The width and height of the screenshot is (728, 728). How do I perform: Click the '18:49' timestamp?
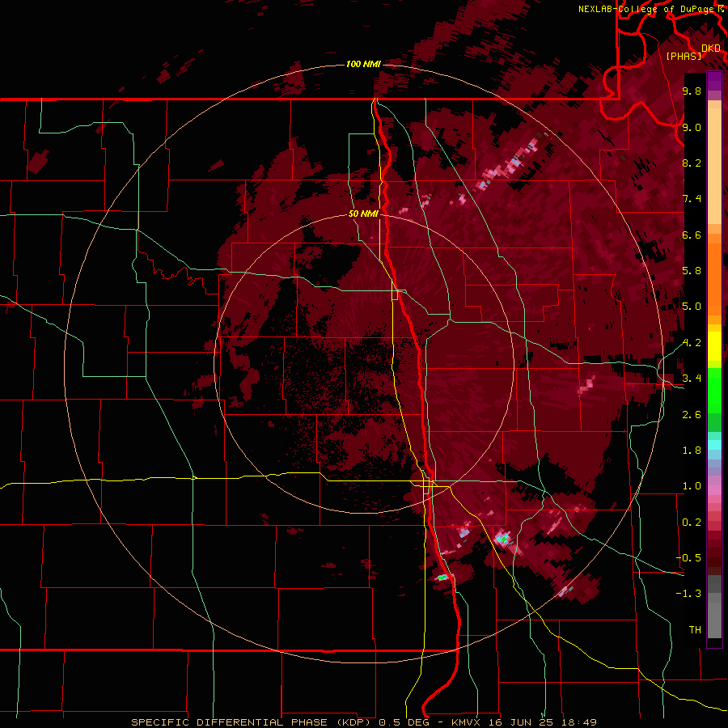coord(578,722)
